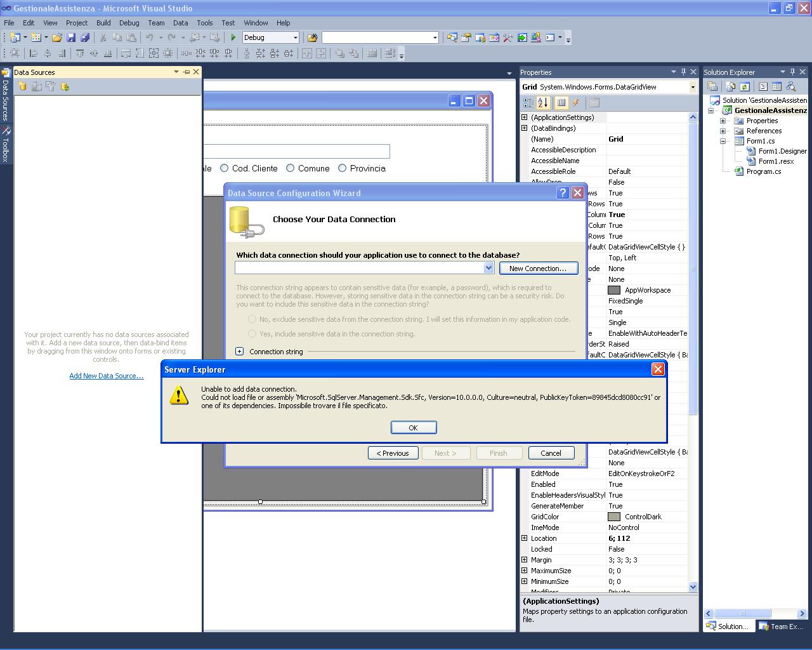Open the Grid object selector dropdown in Properties
This screenshot has width=812, height=650.
coord(692,87)
